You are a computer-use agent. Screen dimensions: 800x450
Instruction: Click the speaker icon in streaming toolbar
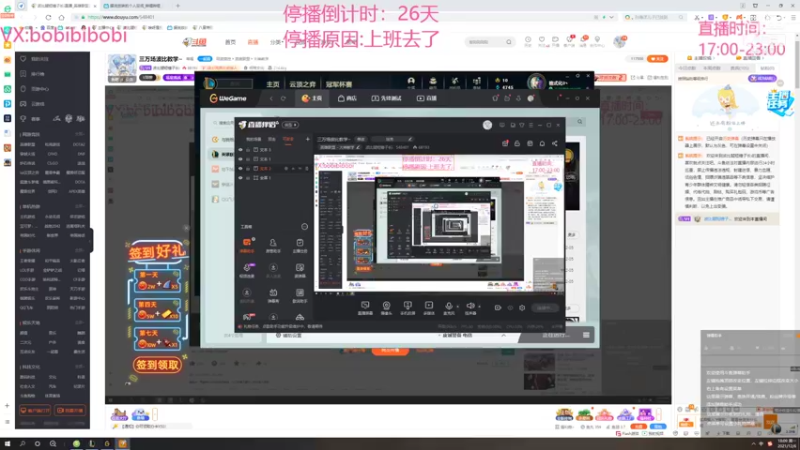coord(470,308)
